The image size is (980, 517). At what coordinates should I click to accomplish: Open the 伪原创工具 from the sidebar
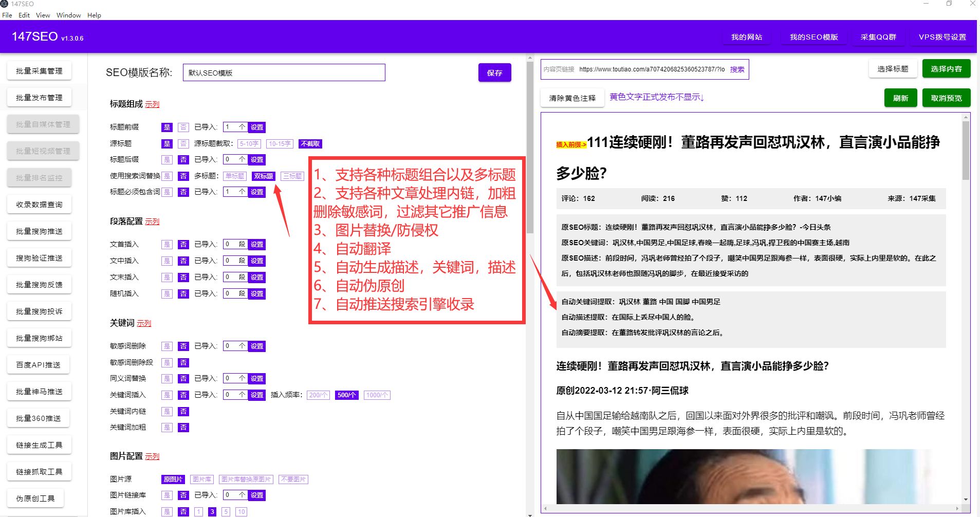pos(35,497)
